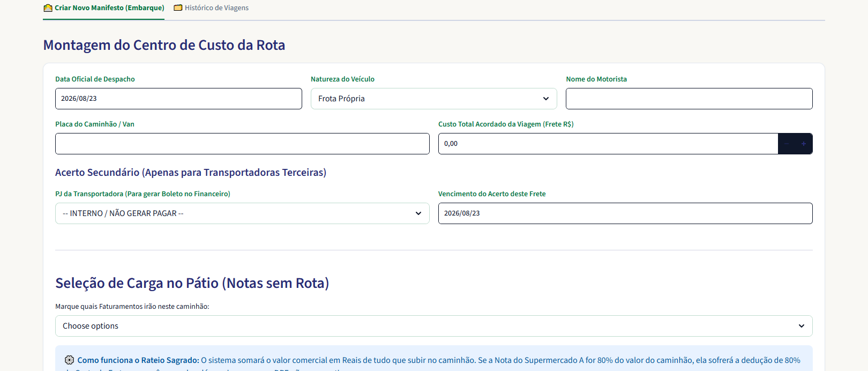Click the chevron on Frota Própria selector
The image size is (868, 371).
(546, 99)
